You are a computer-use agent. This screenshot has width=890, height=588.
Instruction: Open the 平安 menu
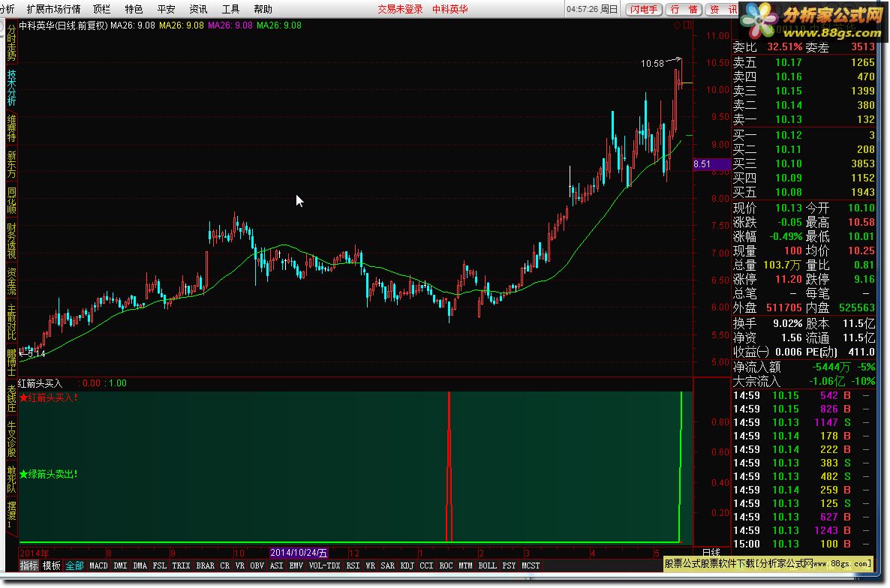[x=167, y=9]
